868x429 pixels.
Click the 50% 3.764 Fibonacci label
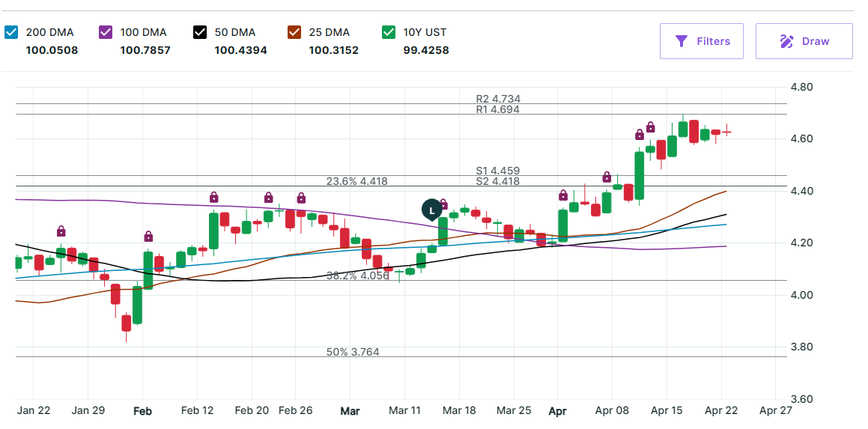click(x=354, y=352)
